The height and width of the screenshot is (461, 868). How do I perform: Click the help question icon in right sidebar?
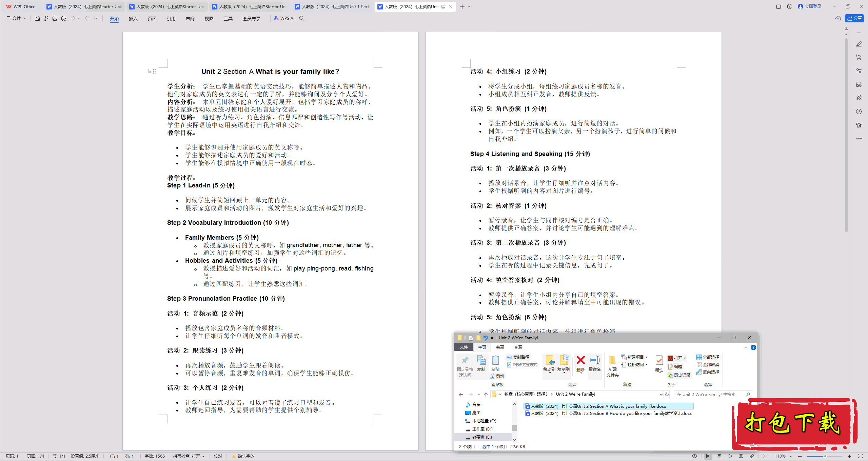(x=859, y=112)
